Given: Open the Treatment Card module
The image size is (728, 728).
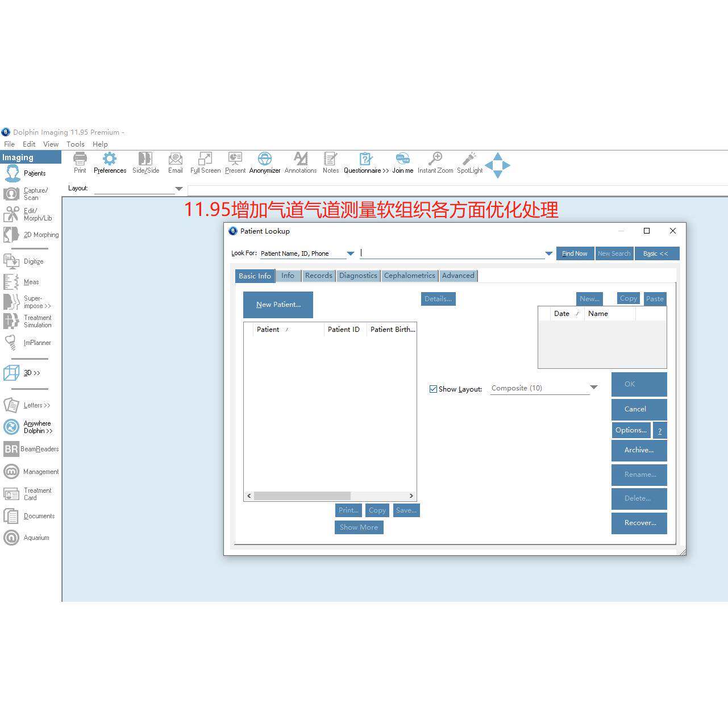Looking at the screenshot, I should point(27,494).
